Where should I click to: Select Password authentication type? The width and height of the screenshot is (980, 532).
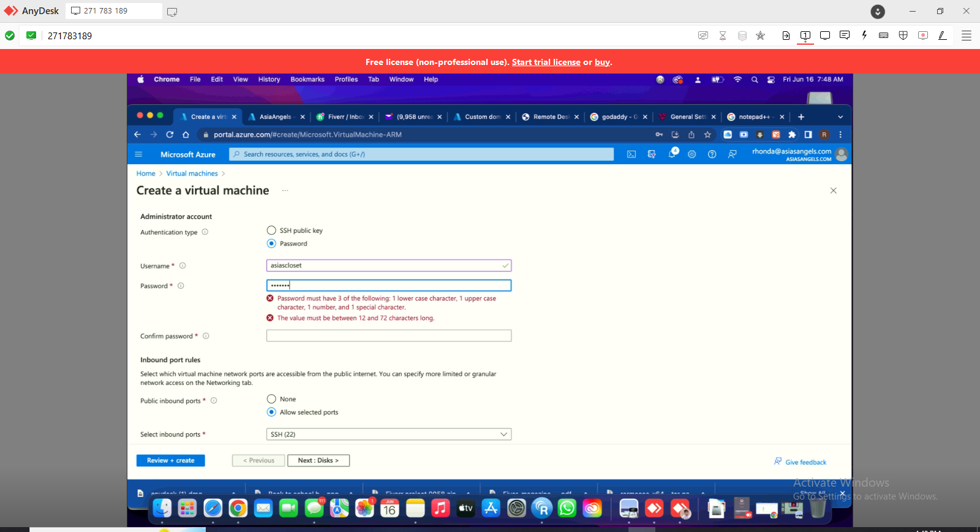pos(271,243)
